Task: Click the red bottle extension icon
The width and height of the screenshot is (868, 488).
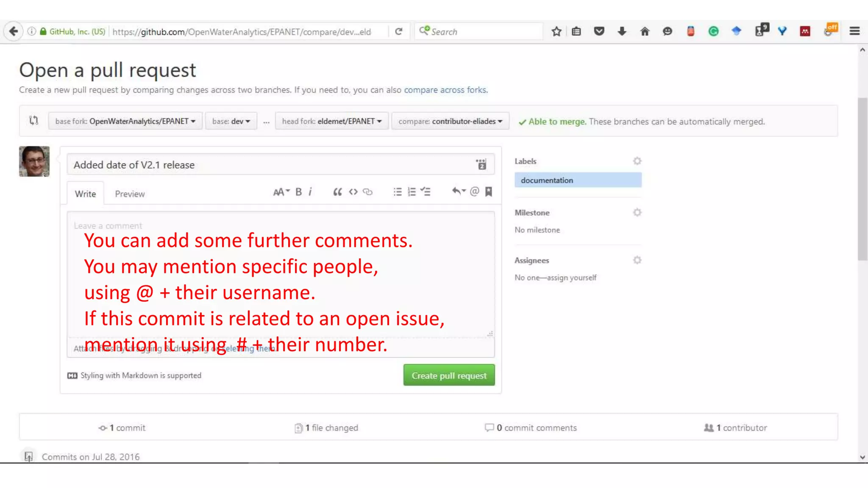Action: [690, 31]
